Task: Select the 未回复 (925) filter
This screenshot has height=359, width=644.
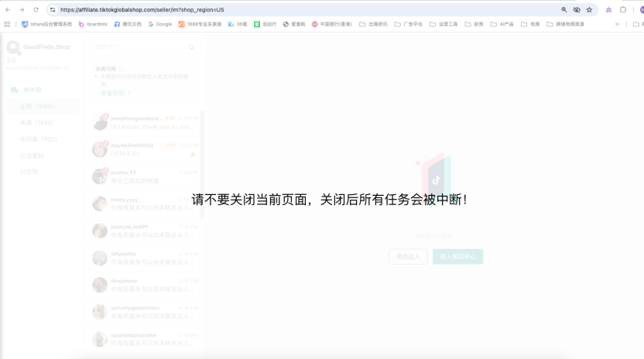Action: tap(39, 138)
